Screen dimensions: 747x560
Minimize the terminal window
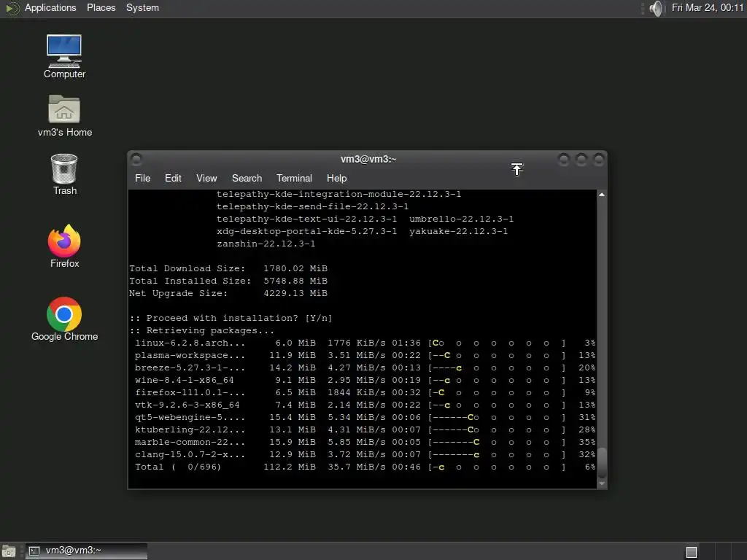[564, 160]
